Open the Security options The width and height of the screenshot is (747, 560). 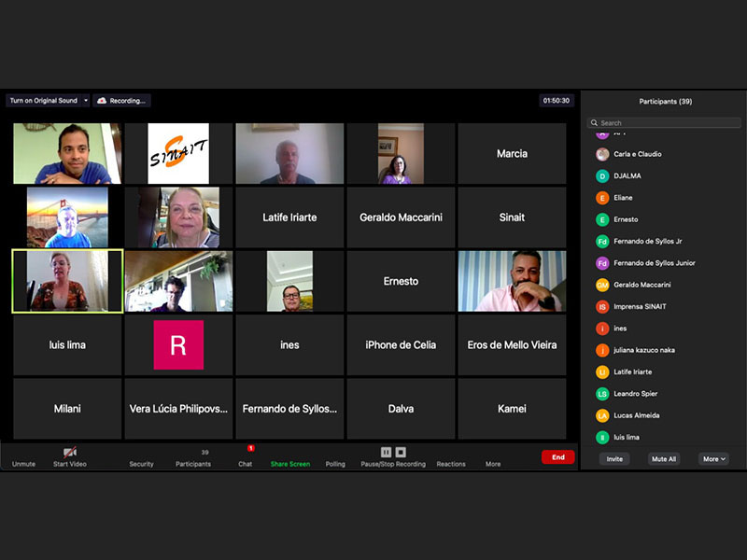coord(141,457)
